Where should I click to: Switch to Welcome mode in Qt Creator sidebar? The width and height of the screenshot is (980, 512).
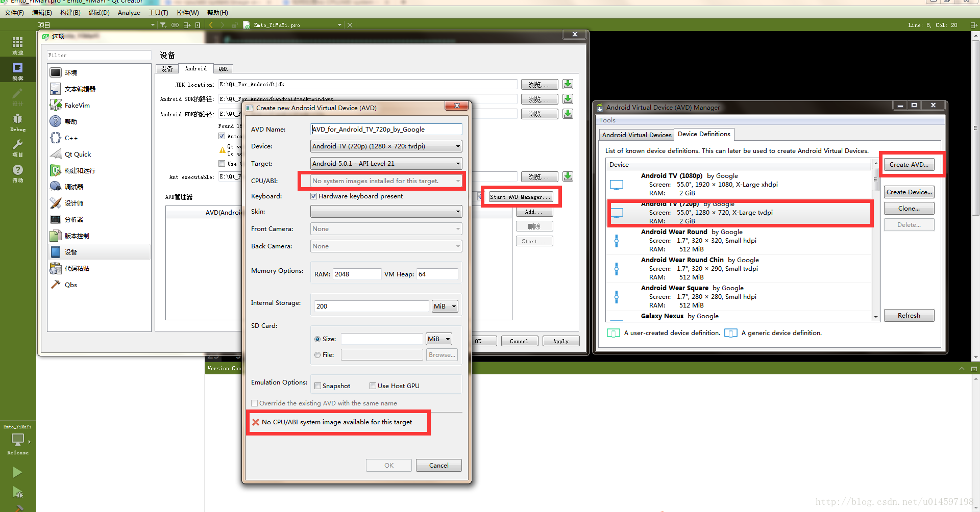pyautogui.click(x=17, y=45)
